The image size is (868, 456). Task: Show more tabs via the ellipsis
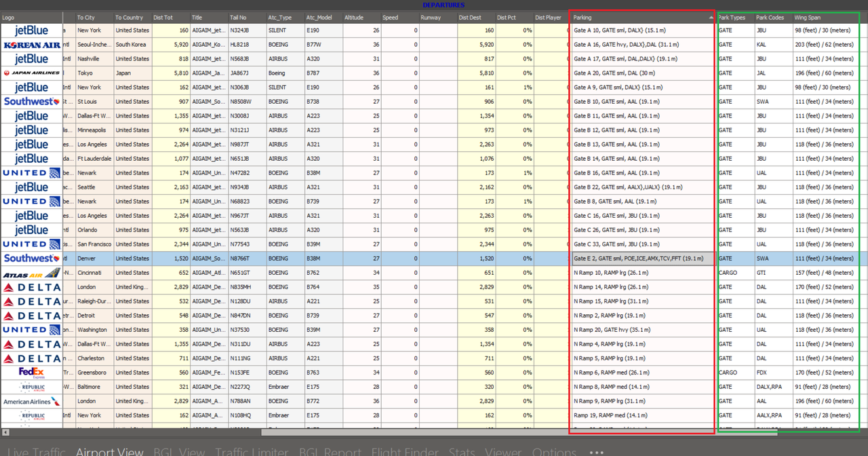tap(596, 452)
